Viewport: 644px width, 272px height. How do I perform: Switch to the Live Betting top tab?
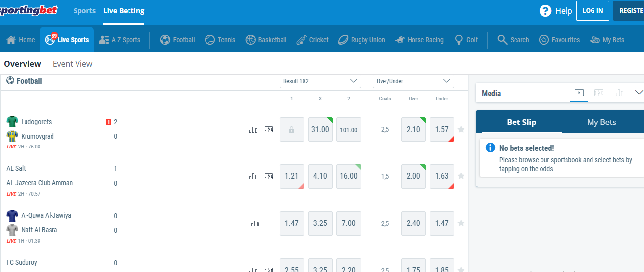point(124,11)
